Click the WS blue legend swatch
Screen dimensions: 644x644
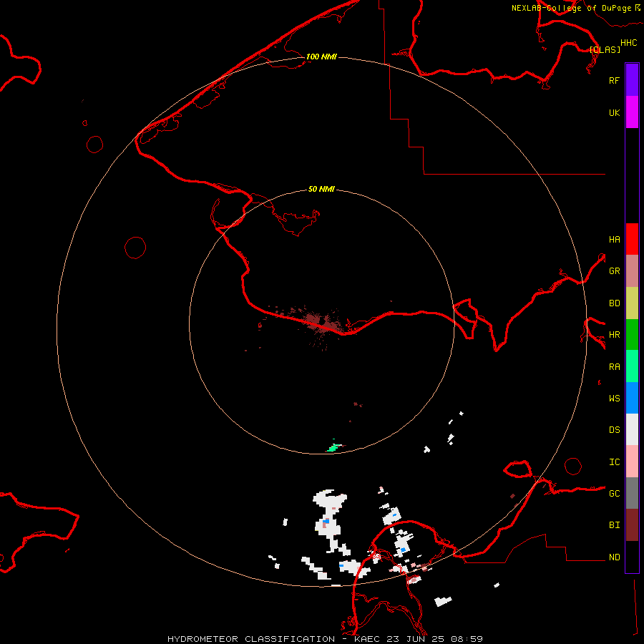coord(632,398)
